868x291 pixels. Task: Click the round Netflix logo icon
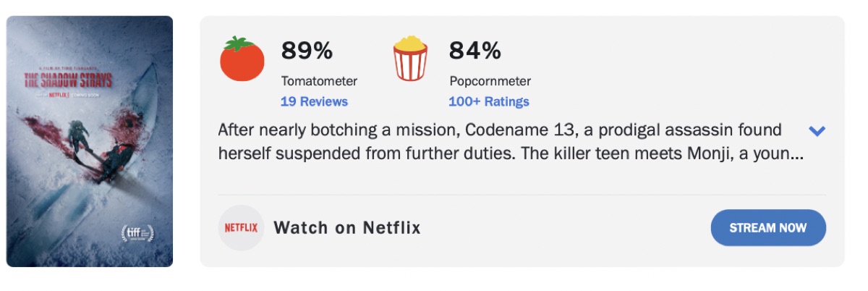(x=241, y=228)
